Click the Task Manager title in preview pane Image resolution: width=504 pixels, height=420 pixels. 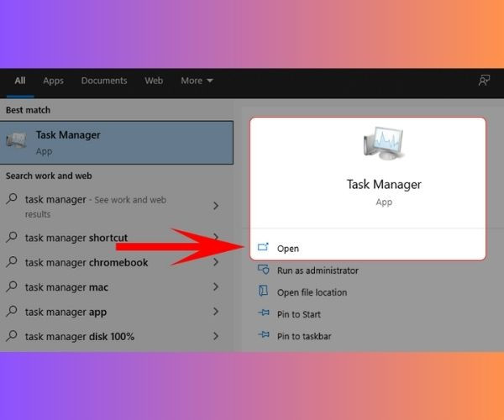click(384, 185)
